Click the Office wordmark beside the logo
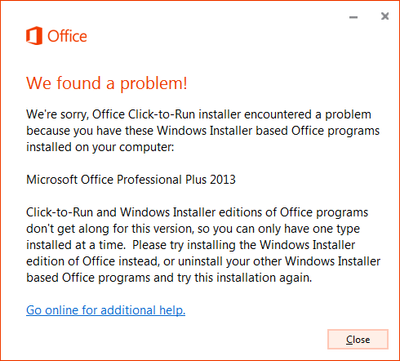This screenshot has width=400, height=361. pyautogui.click(x=67, y=36)
